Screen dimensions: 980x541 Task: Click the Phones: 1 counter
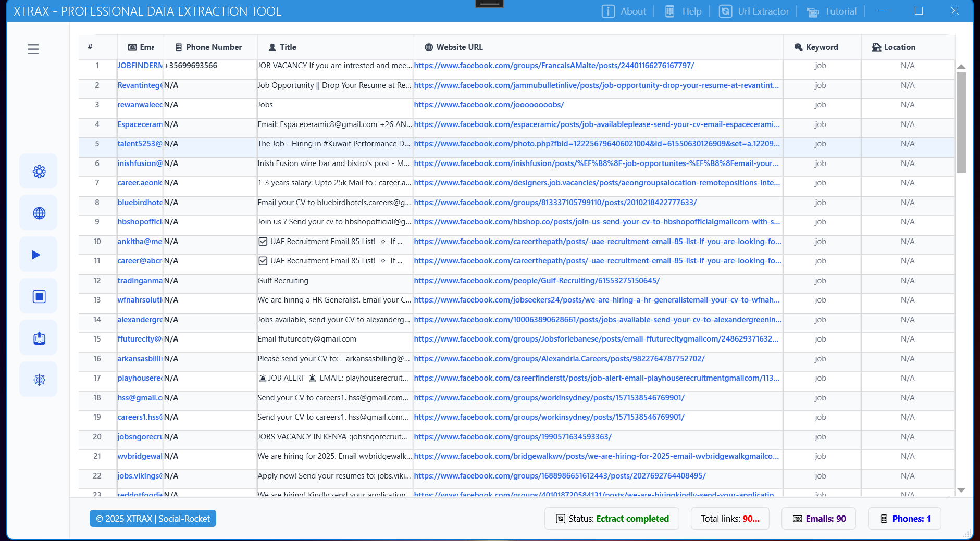click(904, 519)
